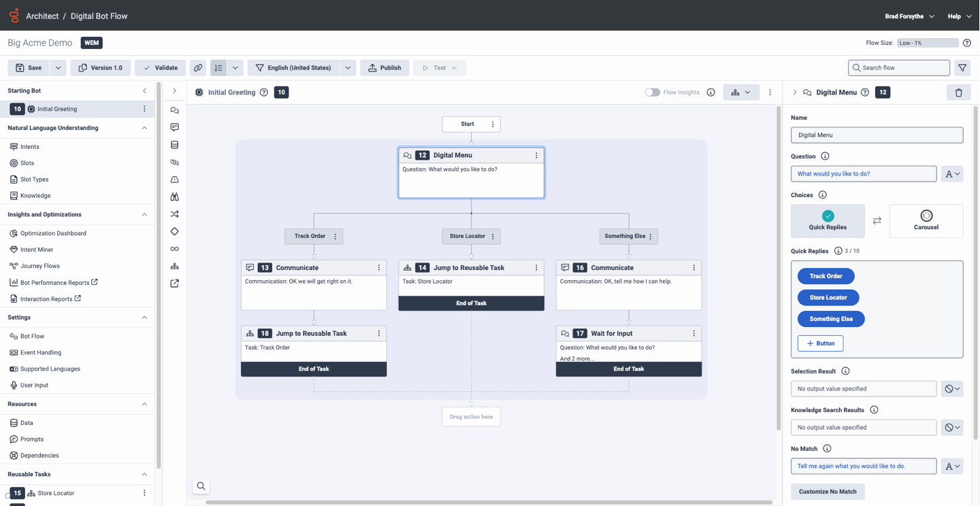
Task: Click the delete trash icon for Digital Menu
Action: (x=958, y=92)
